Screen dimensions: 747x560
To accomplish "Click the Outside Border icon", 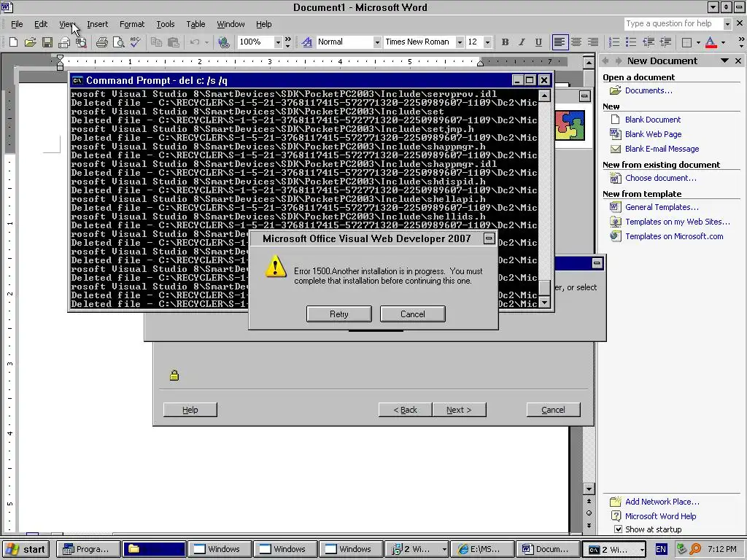I will 686,42.
